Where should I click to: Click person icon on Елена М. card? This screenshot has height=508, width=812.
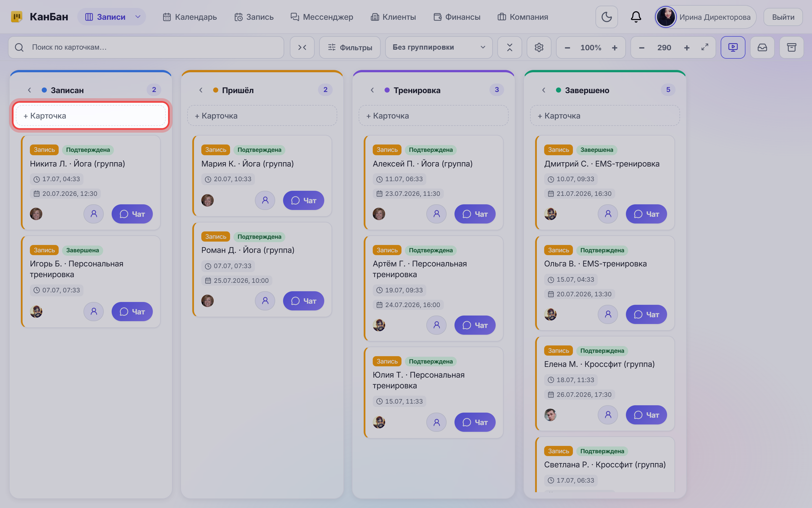pos(608,415)
